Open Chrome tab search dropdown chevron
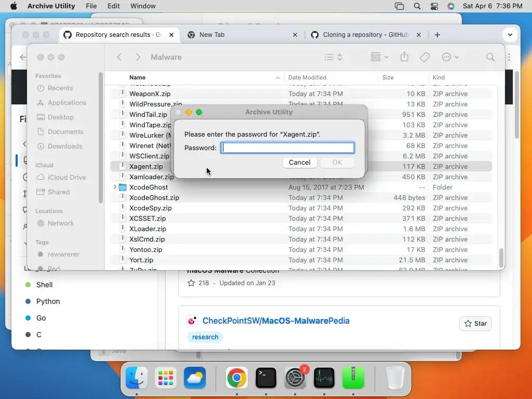Image resolution: width=532 pixels, height=399 pixels. 510,35
